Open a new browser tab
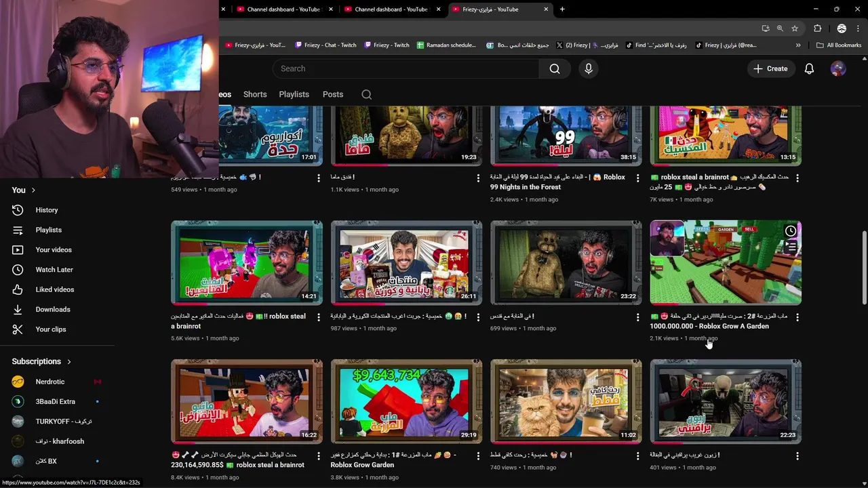 click(562, 9)
